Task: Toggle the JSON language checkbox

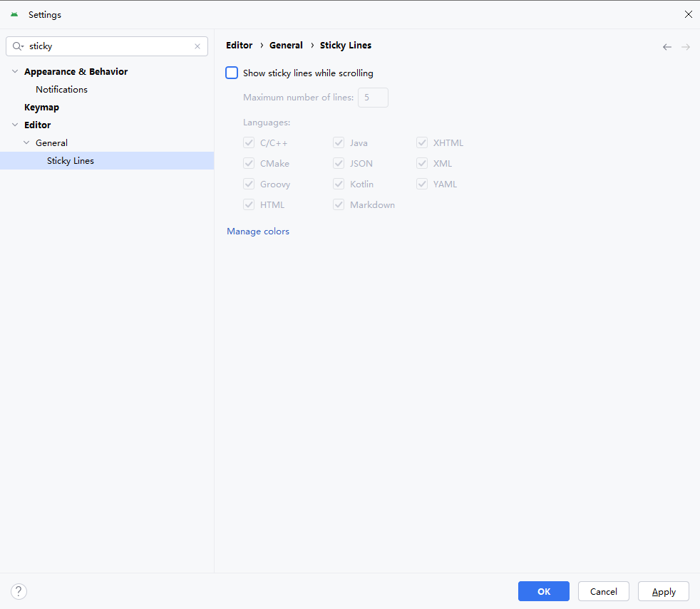Action: pos(339,163)
